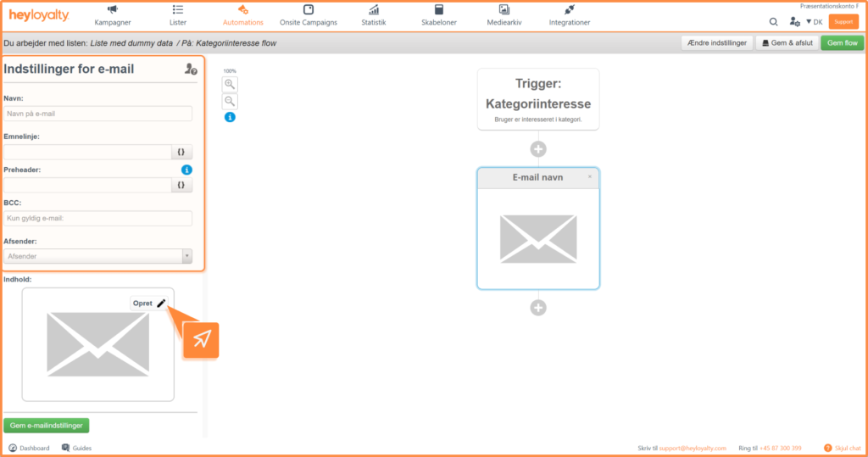The width and height of the screenshot is (868, 457).
Task: Click the Ændre indstillinger button
Action: pos(716,43)
